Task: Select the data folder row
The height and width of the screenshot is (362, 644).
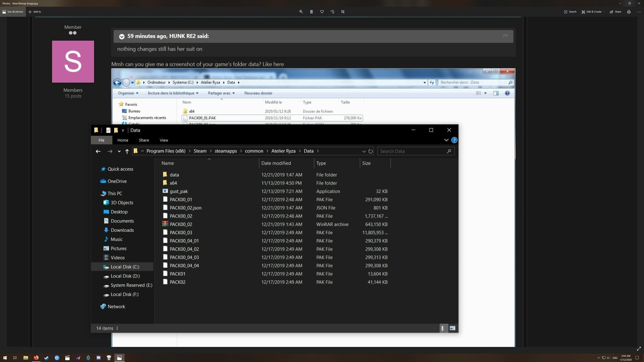Action: click(275, 175)
